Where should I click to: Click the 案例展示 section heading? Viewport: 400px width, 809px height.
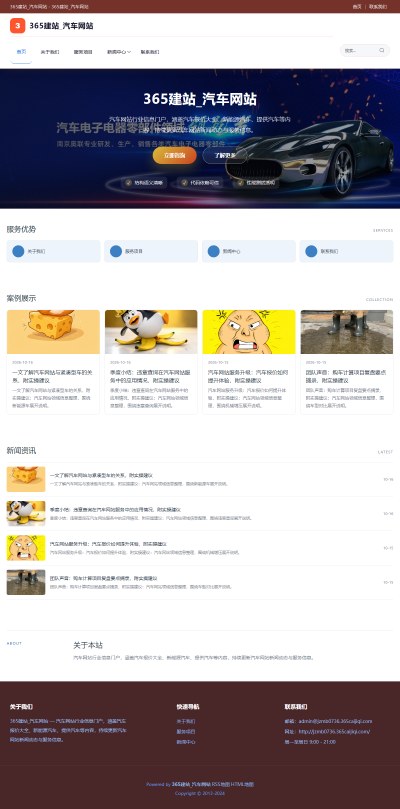coord(21,298)
